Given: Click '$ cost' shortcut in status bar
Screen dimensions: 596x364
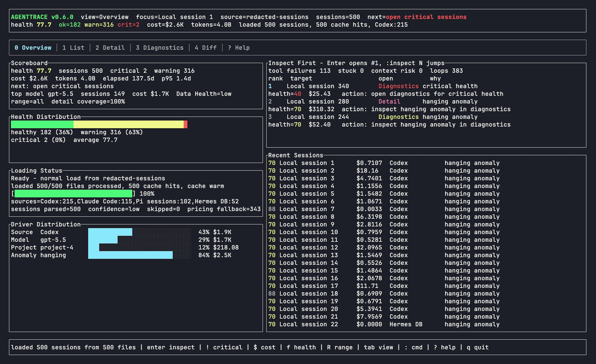Looking at the screenshot, I should click(x=265, y=347).
